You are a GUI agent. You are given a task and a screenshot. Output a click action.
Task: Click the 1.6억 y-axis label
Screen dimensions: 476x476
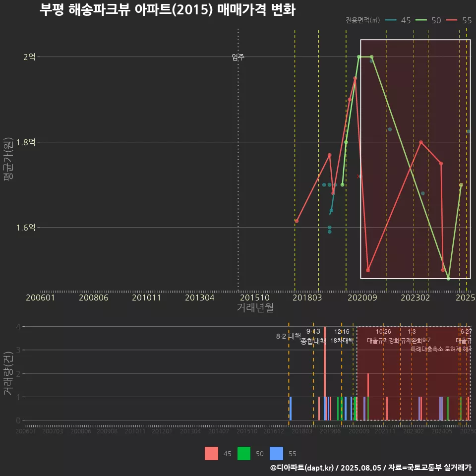click(x=26, y=228)
